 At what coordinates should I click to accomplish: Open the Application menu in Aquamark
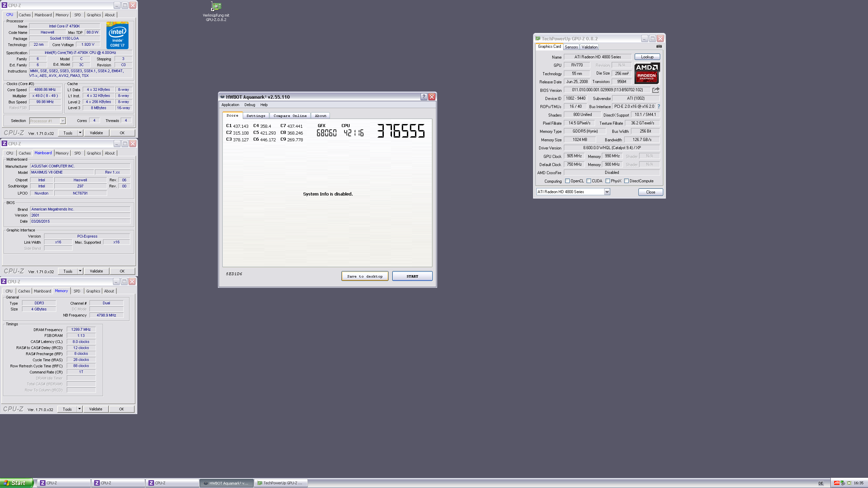pos(230,105)
